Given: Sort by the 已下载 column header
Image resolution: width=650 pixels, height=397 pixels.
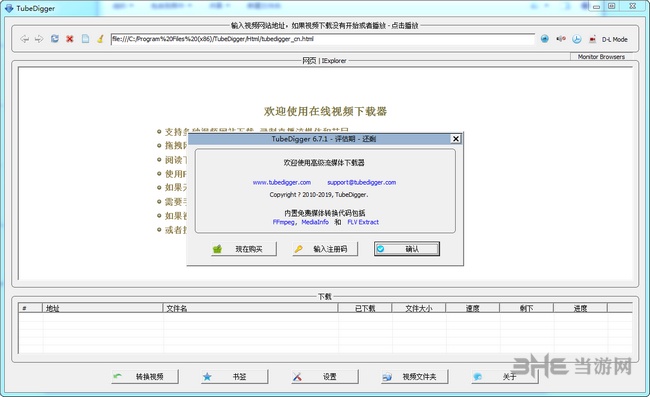Looking at the screenshot, I should 365,308.
